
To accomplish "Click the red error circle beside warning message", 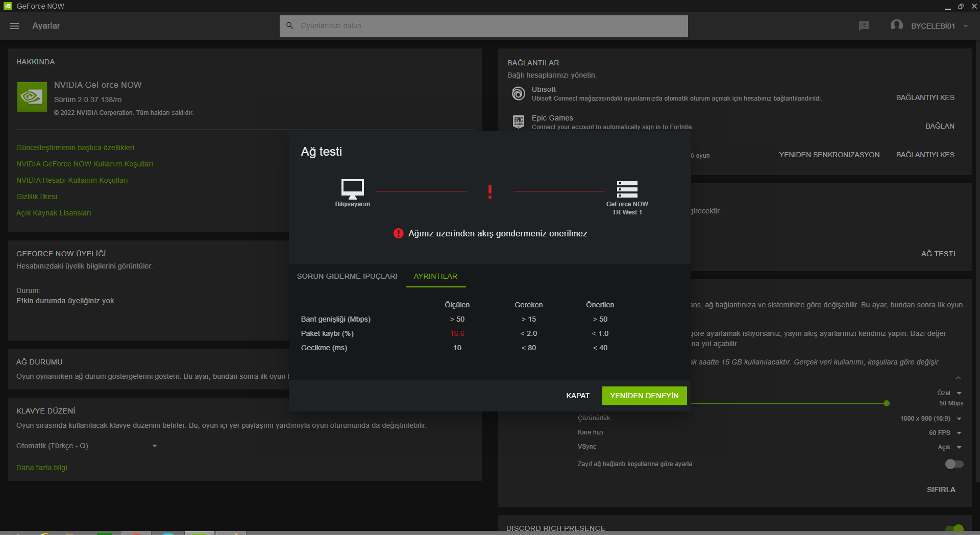I will (x=398, y=233).
